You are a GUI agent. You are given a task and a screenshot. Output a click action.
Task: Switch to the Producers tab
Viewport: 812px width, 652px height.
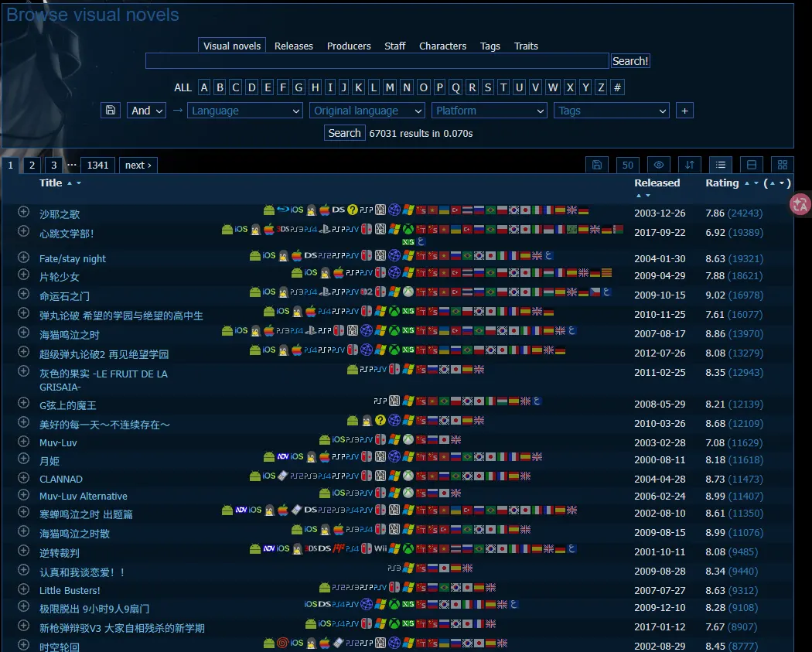pos(349,46)
